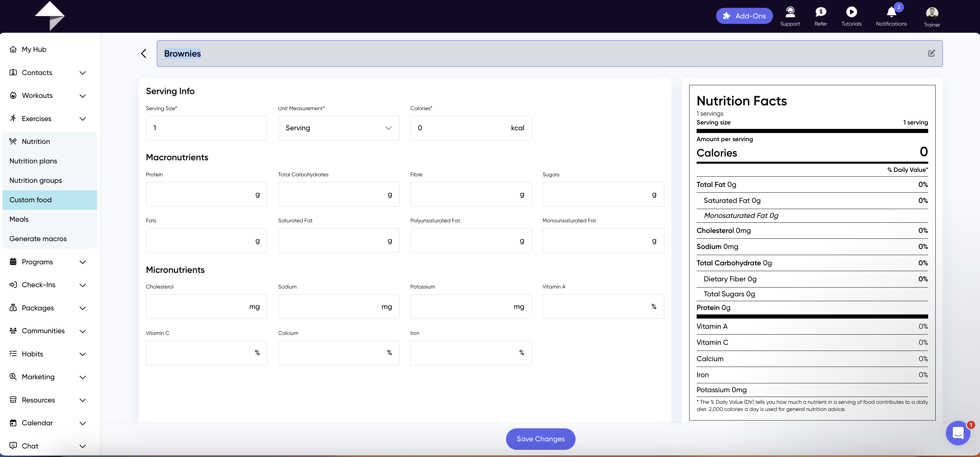980x457 pixels.
Task: Open Notifications bell icon
Action: tap(891, 12)
